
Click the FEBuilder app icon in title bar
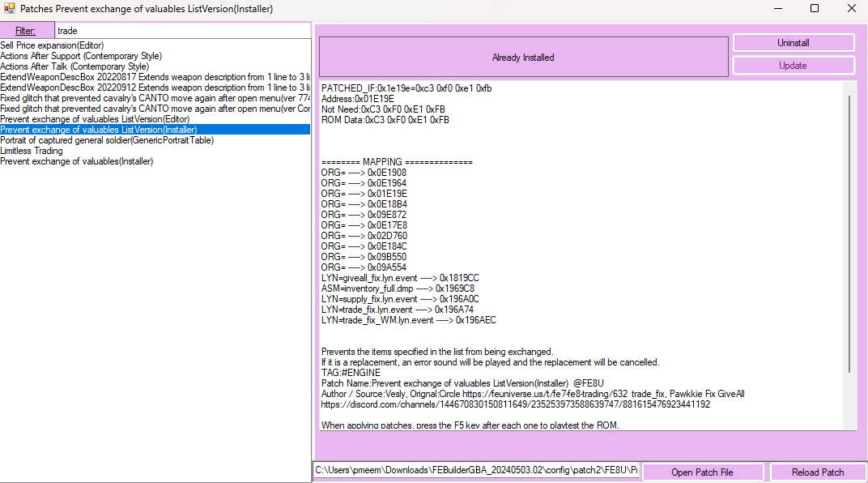(x=10, y=8)
